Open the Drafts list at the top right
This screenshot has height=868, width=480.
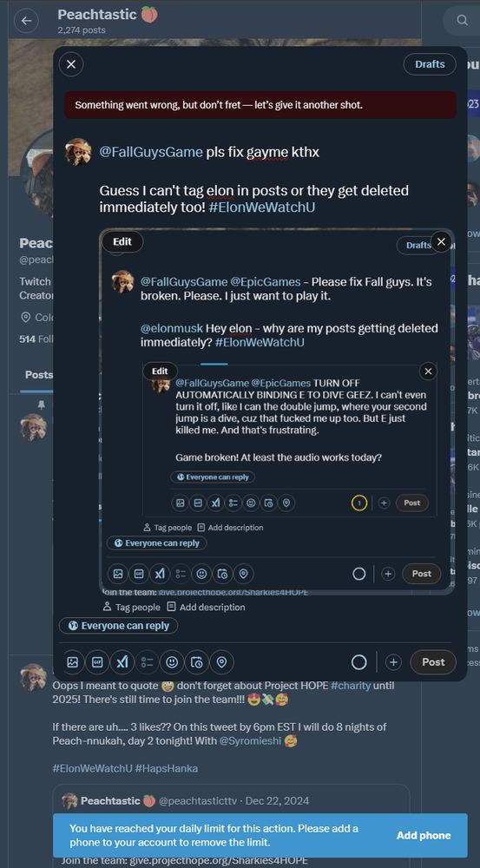pos(430,64)
